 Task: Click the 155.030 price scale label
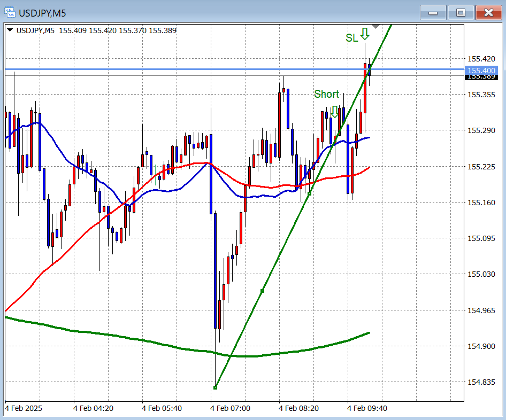(481, 274)
